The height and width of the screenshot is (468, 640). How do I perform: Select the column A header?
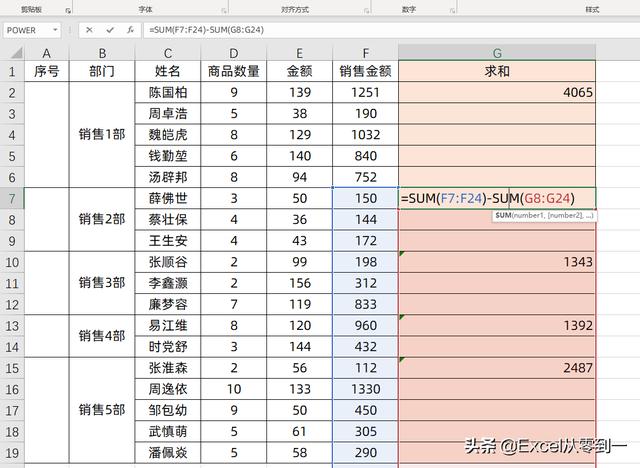pyautogui.click(x=46, y=52)
